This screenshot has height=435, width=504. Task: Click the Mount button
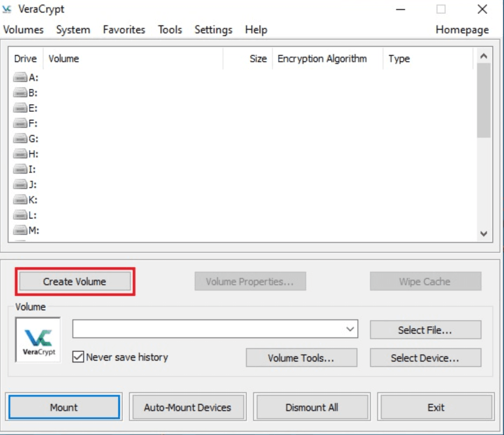[64, 407]
